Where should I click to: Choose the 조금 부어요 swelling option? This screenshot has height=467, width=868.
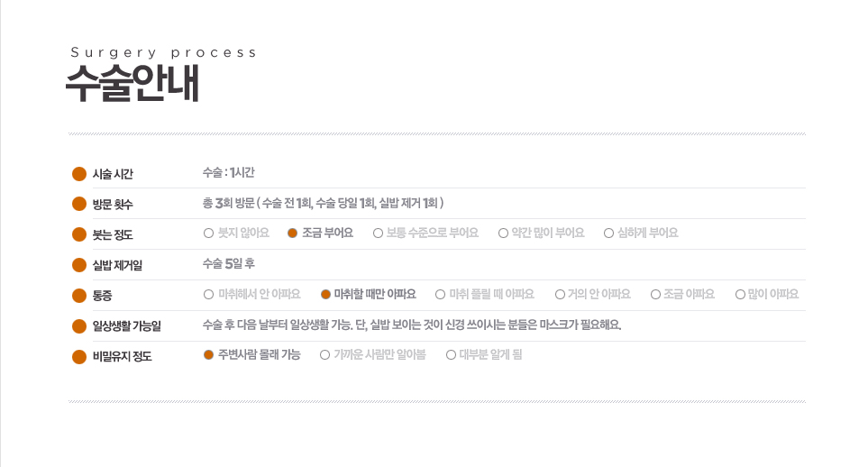pos(293,233)
